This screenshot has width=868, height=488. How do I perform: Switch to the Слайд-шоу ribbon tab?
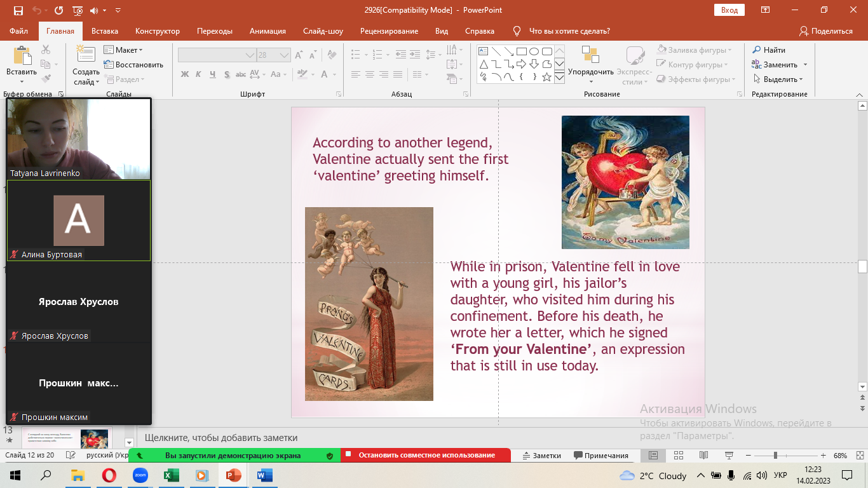323,31
